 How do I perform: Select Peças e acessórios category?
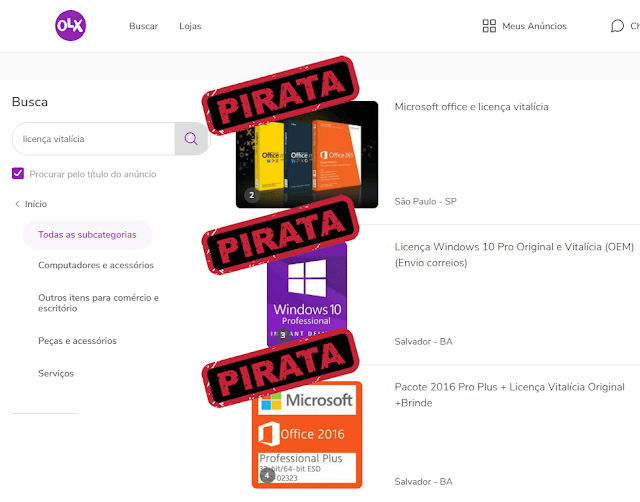pos(77,341)
